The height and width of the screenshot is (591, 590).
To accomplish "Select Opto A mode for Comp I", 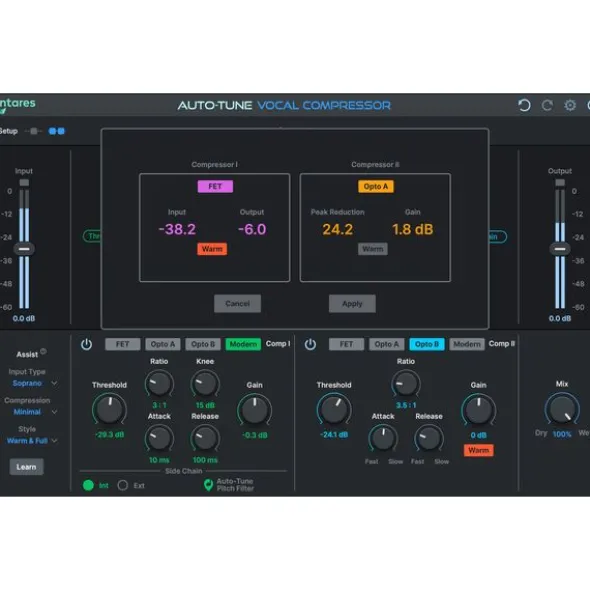I will 163,344.
